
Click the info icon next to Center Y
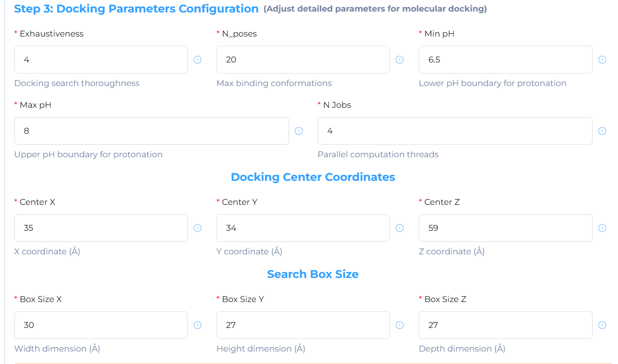point(400,228)
